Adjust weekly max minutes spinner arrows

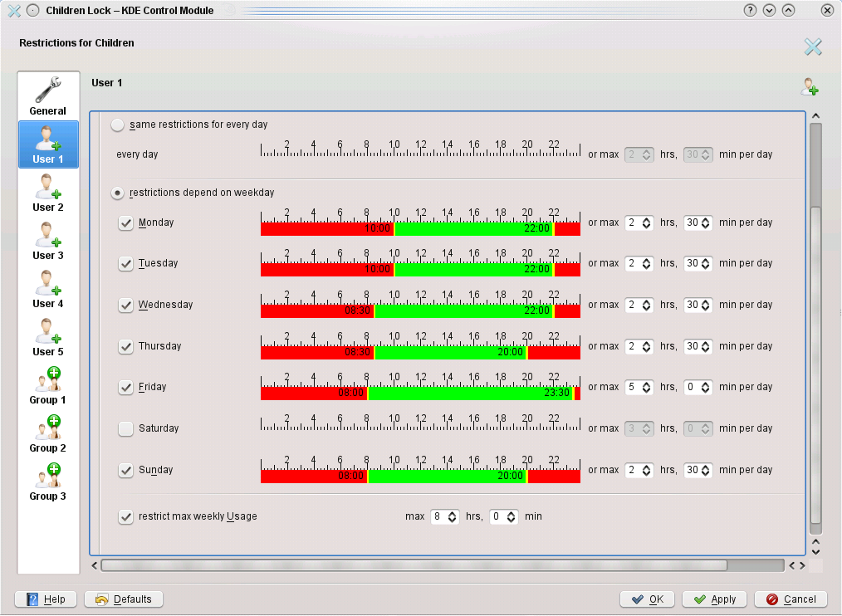[512, 516]
